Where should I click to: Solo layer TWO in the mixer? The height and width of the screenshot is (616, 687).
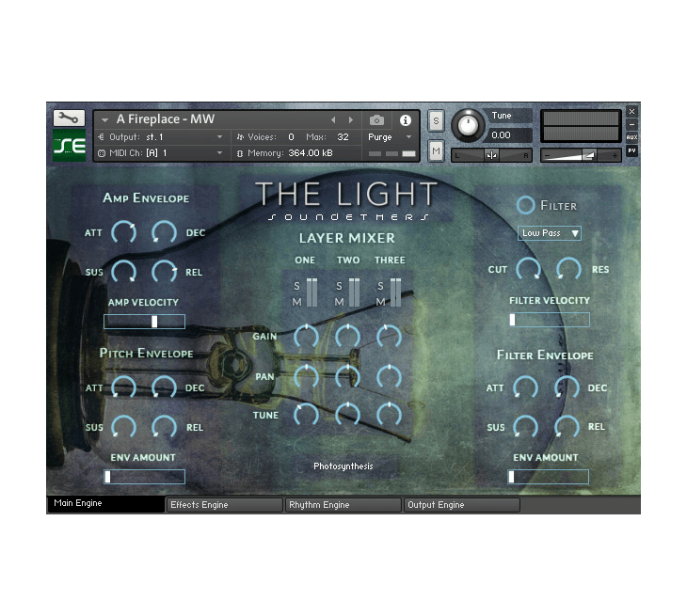[339, 286]
